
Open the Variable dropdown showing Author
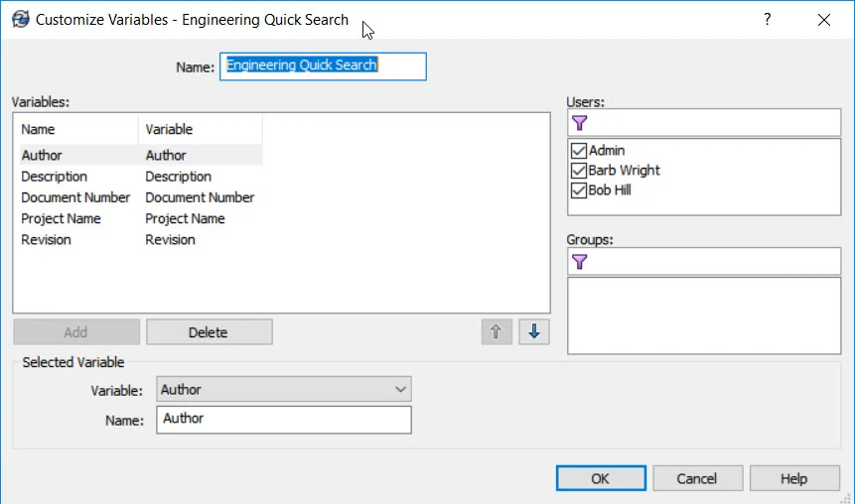point(284,390)
